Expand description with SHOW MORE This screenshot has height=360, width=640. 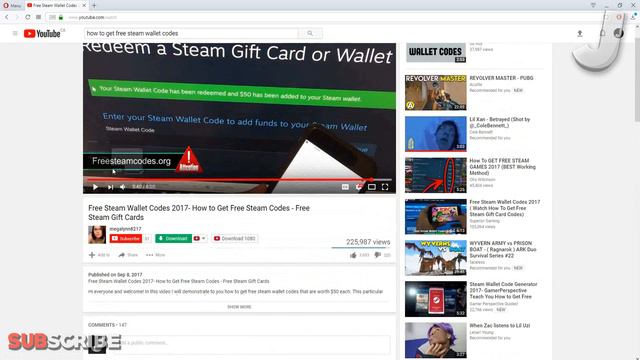point(239,307)
